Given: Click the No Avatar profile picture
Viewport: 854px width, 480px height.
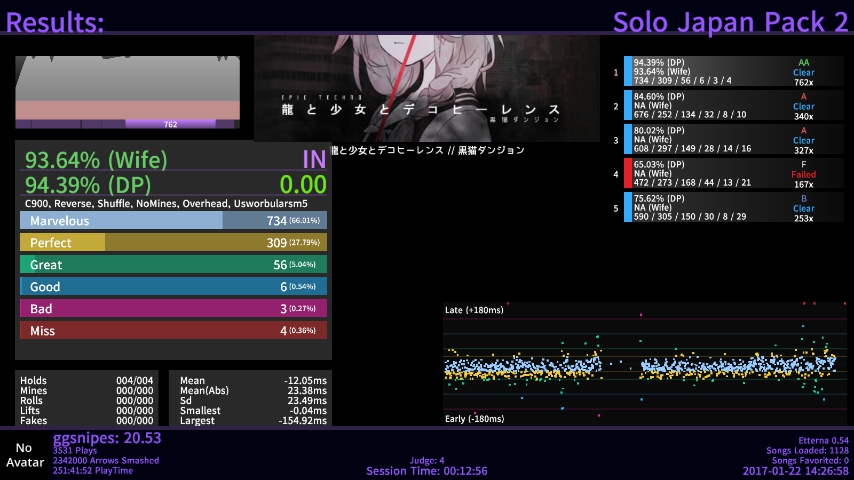Looking at the screenshot, I should pos(22,455).
